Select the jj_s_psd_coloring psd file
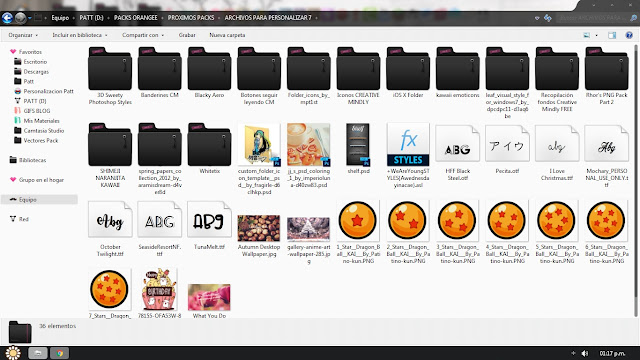The image size is (640, 360). 309,144
